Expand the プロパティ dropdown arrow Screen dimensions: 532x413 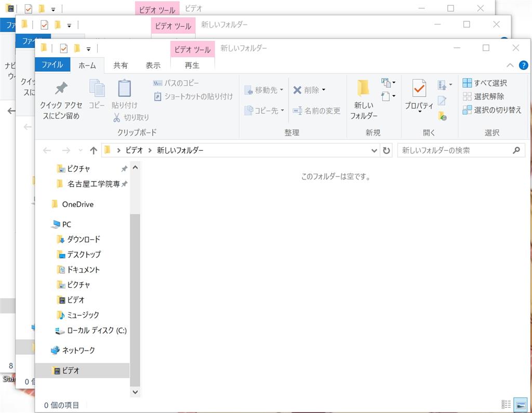click(419, 112)
